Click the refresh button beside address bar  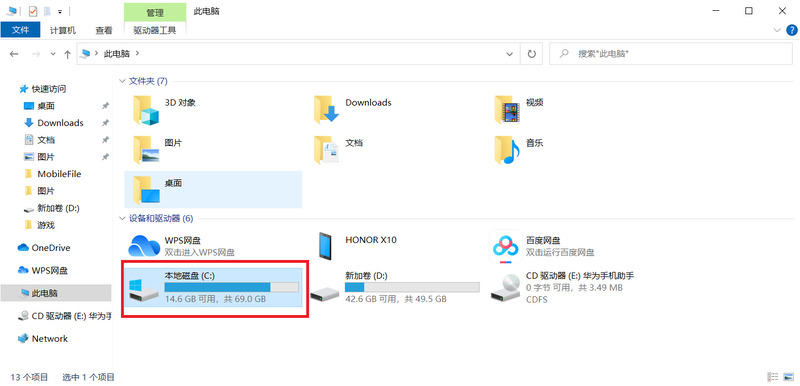click(532, 54)
